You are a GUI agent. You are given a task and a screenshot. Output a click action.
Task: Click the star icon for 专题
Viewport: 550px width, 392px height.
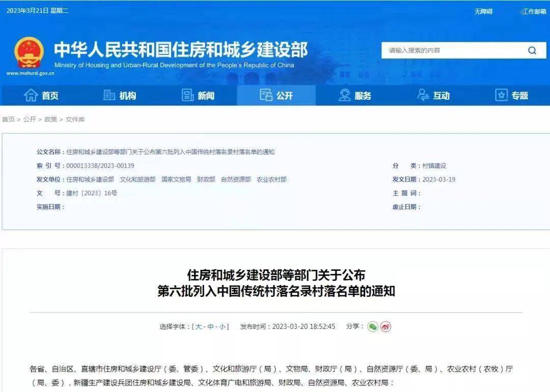[502, 95]
